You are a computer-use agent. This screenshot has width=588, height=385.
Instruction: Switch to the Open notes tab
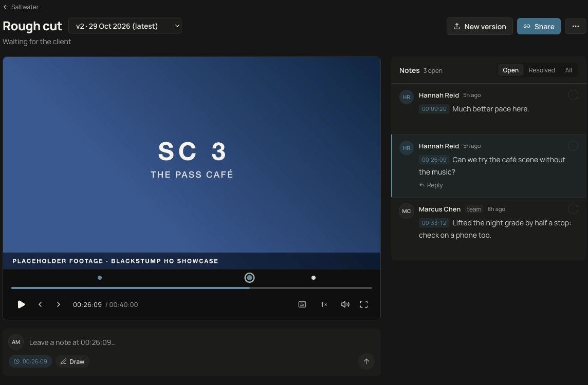click(x=510, y=70)
